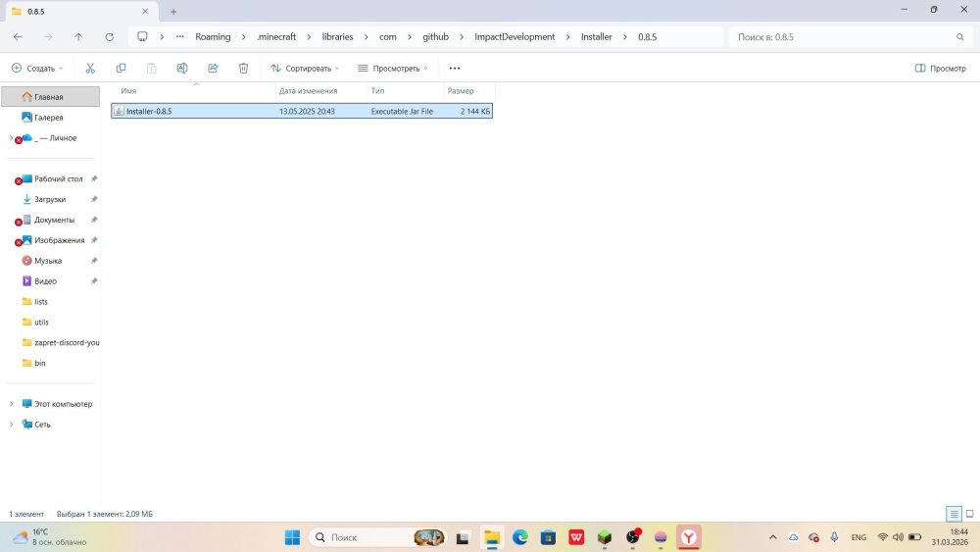The image size is (980, 552).
Task: Switch to details list view layout
Action: click(x=954, y=514)
